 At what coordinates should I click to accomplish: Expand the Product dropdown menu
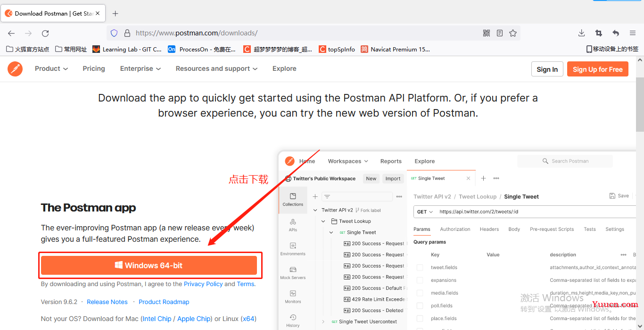(51, 68)
